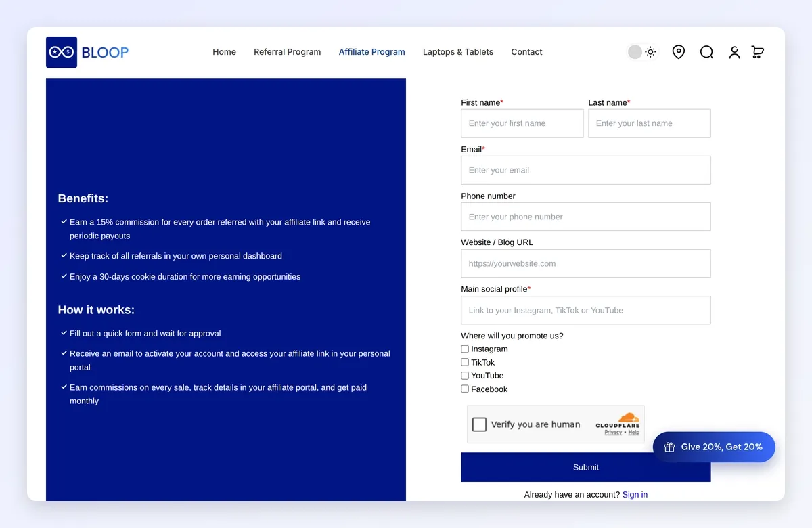Submit the affiliate application form

click(586, 467)
